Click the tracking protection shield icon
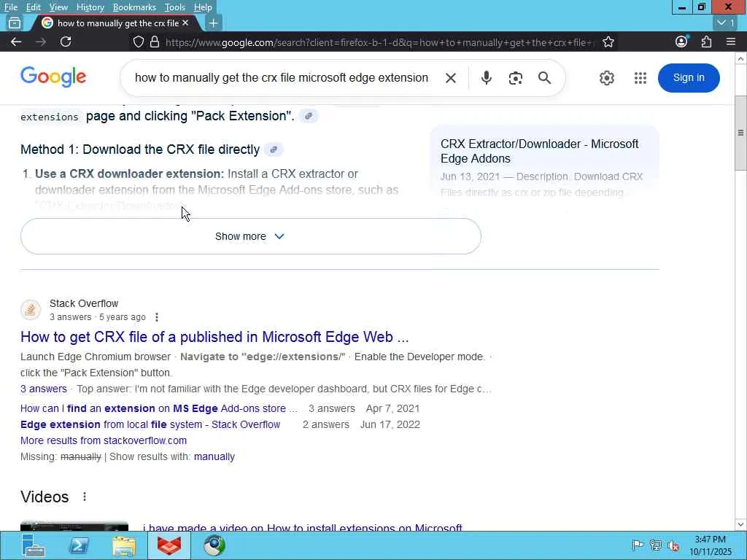This screenshot has height=560, width=747. 138,42
